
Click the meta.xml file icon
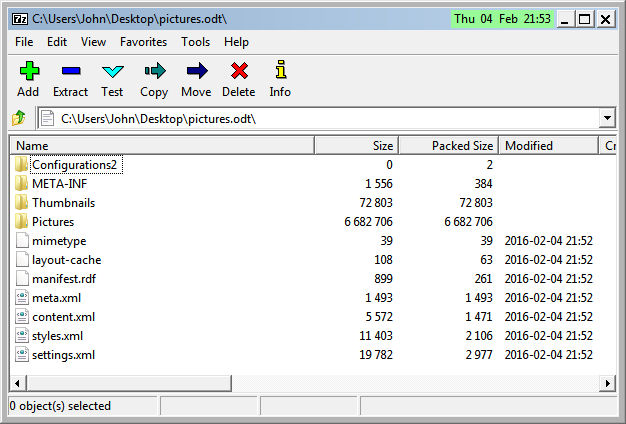pyautogui.click(x=22, y=298)
